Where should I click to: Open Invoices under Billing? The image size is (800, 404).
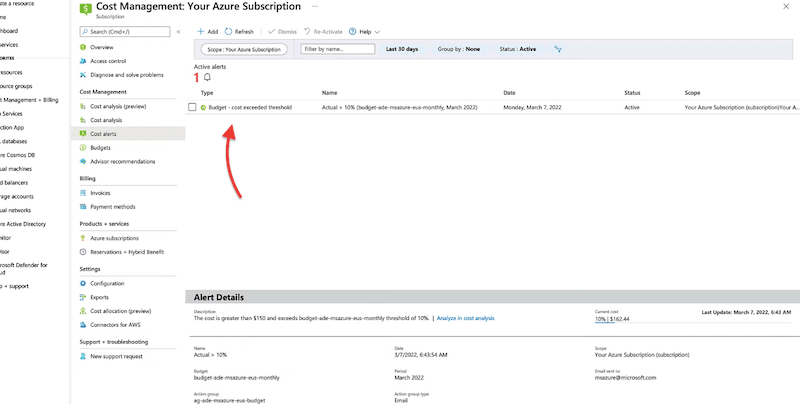coord(101,193)
